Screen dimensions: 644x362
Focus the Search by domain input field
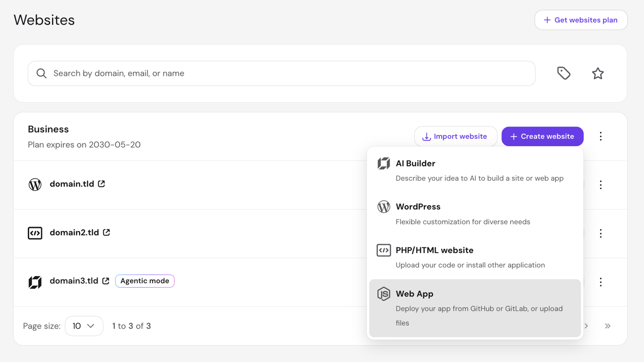tap(281, 73)
